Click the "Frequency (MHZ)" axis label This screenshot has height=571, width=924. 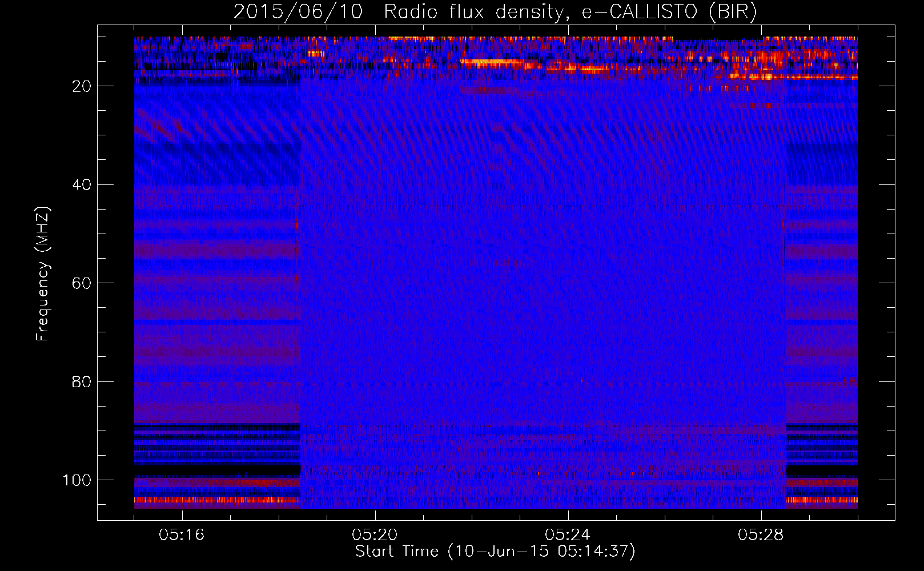(43, 274)
